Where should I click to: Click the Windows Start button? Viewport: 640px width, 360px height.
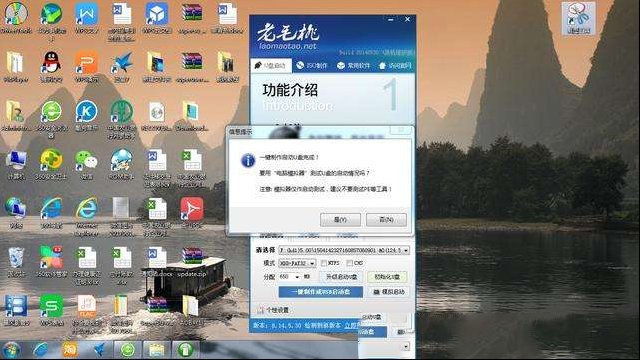coord(11,350)
